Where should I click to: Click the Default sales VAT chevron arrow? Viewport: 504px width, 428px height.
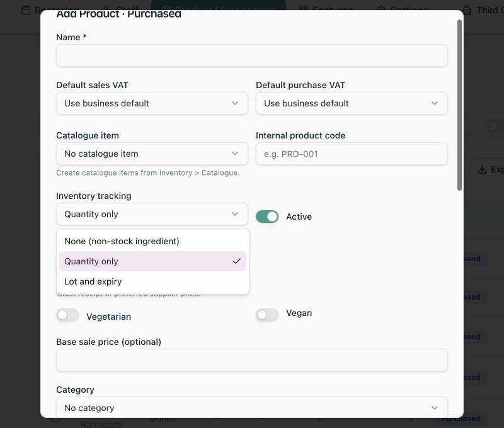coord(235,103)
